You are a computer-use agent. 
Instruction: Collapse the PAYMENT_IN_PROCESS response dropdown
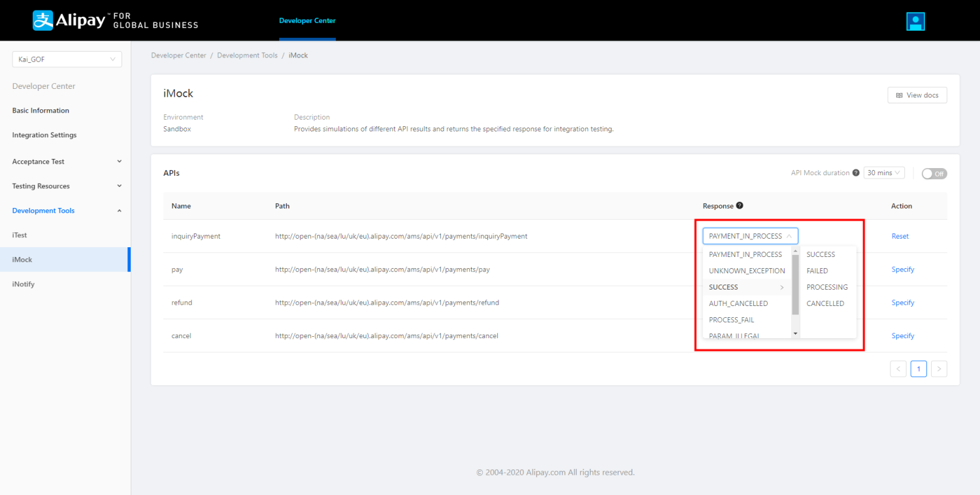pyautogui.click(x=750, y=236)
